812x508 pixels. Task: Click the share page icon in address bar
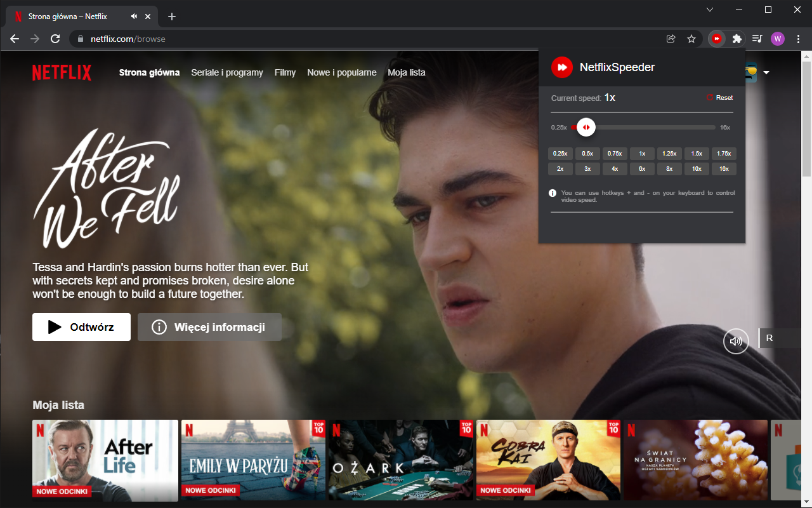(x=671, y=39)
